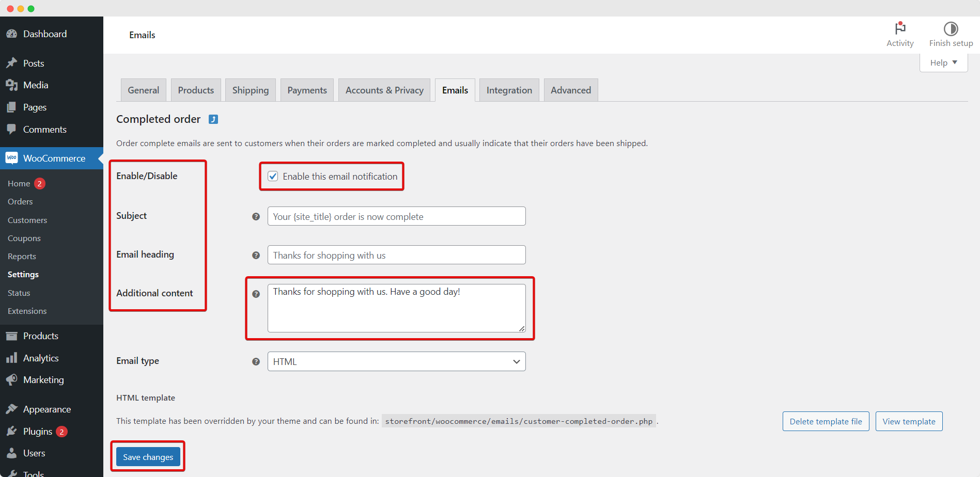
Task: Click the Appearance paintbrush icon
Action: tap(11, 409)
